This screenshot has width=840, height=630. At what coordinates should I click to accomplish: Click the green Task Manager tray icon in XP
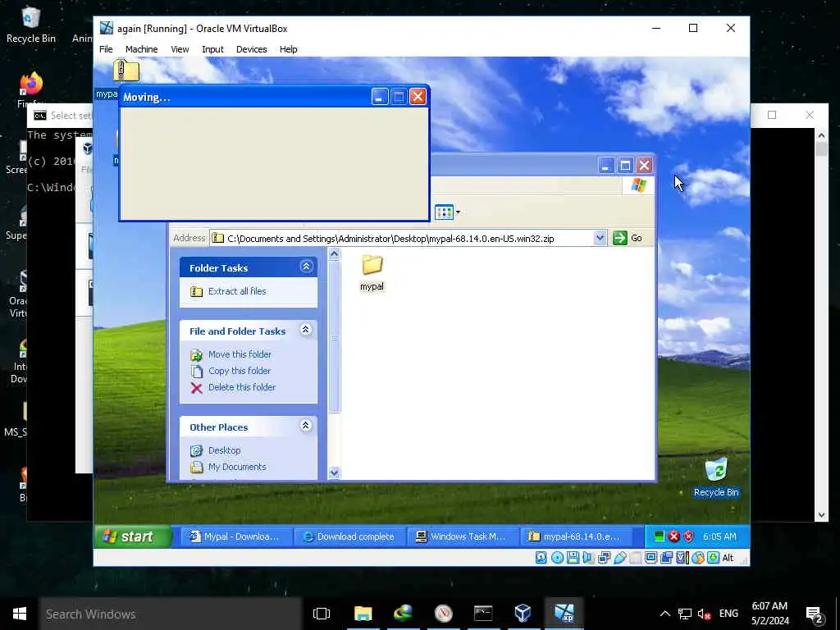pyautogui.click(x=660, y=536)
